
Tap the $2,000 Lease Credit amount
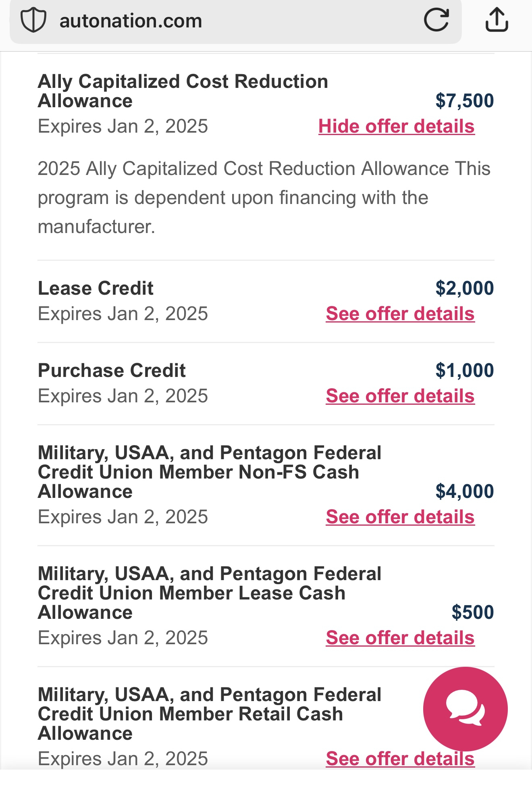coord(465,288)
